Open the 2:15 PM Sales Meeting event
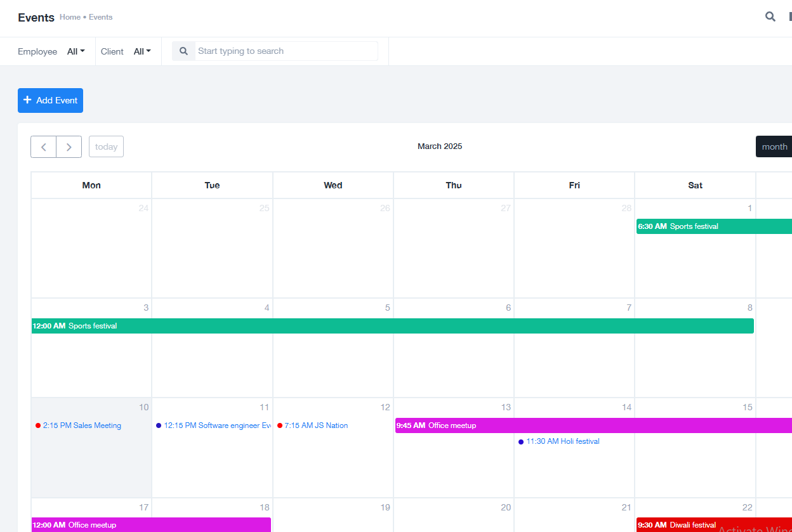This screenshot has width=792, height=532. pos(81,425)
